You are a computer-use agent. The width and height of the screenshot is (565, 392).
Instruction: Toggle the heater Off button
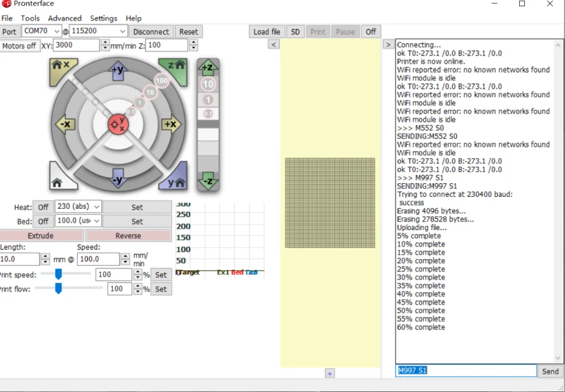tap(43, 207)
